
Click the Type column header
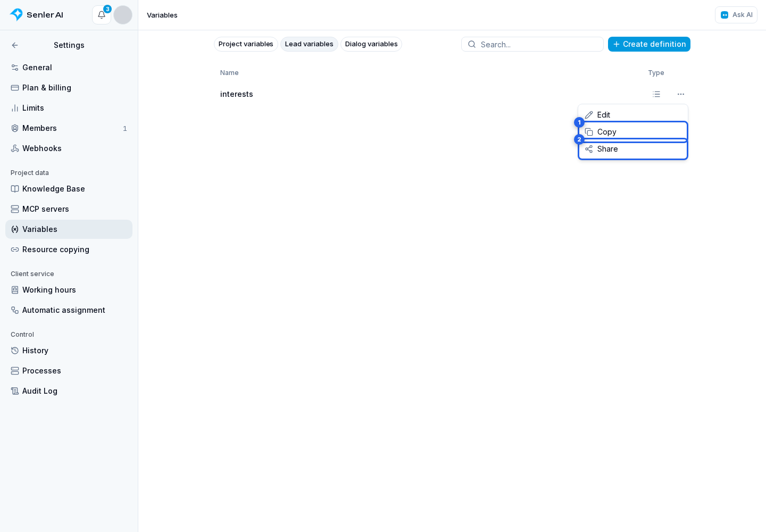point(656,73)
